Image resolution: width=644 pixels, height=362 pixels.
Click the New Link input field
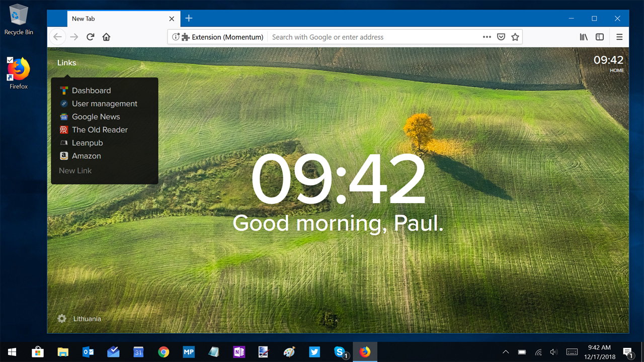point(75,170)
